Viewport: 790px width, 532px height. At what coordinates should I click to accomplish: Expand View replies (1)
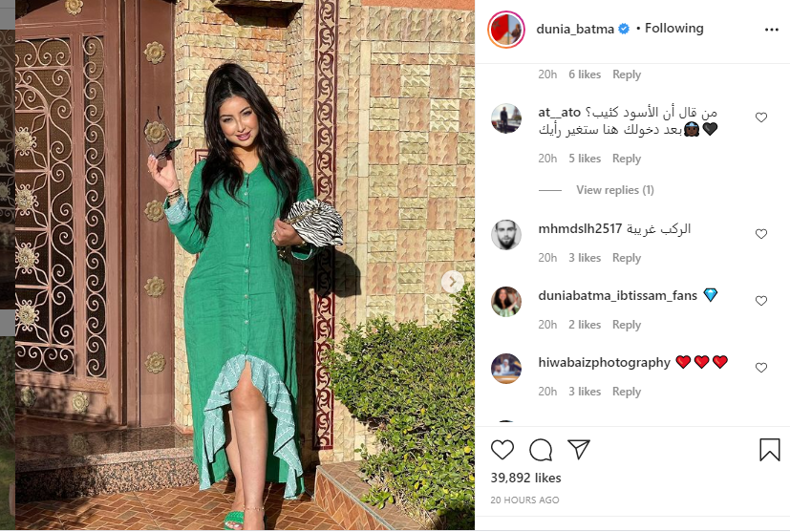pos(614,190)
